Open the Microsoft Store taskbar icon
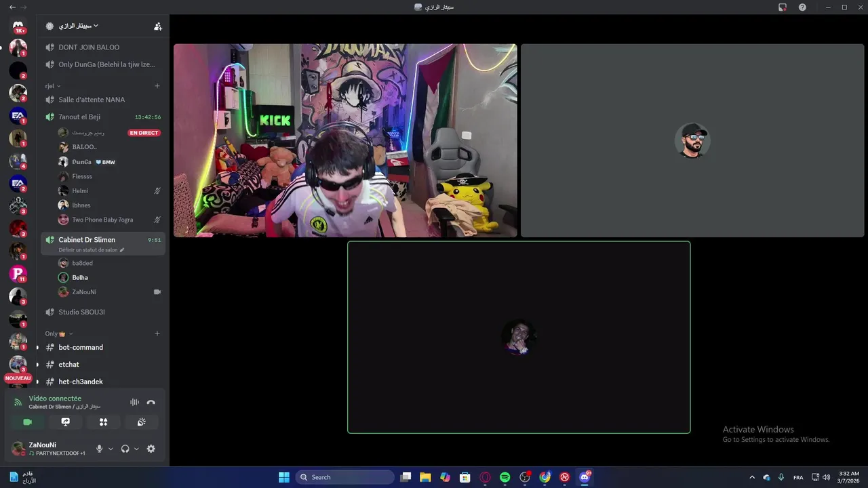This screenshot has width=868, height=488. coord(465,477)
